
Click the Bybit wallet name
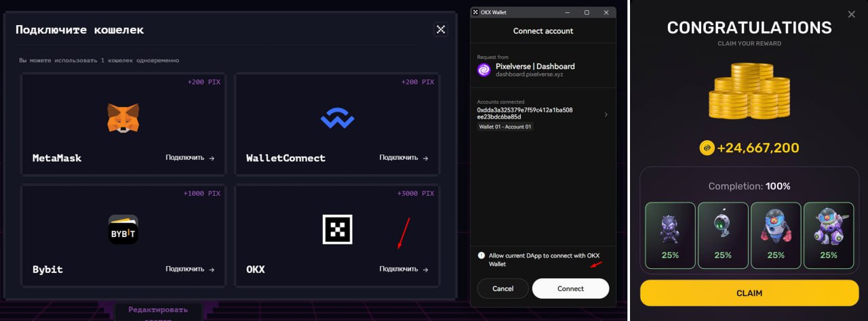[47, 269]
